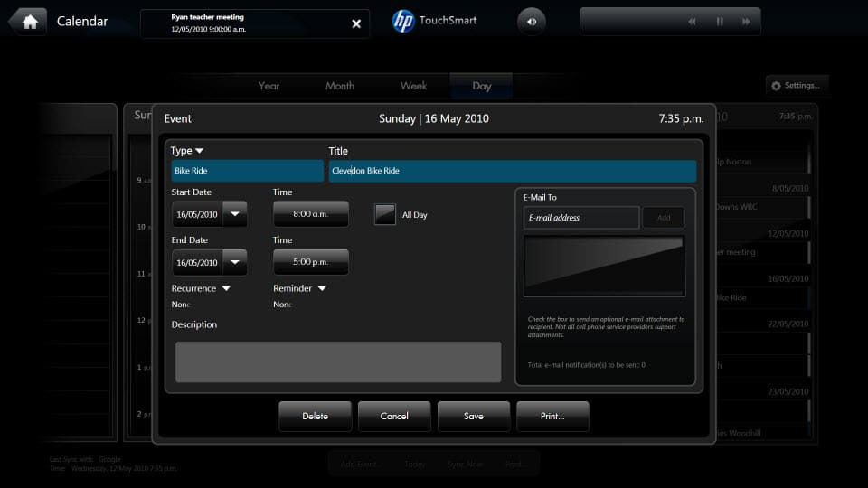
Task: Switch to the Week view tab
Action: pyautogui.click(x=413, y=86)
